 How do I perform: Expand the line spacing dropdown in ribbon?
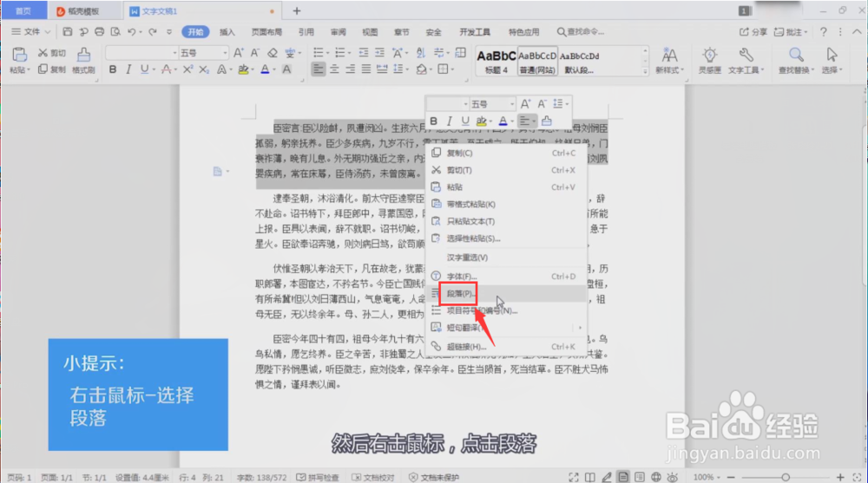coord(407,69)
